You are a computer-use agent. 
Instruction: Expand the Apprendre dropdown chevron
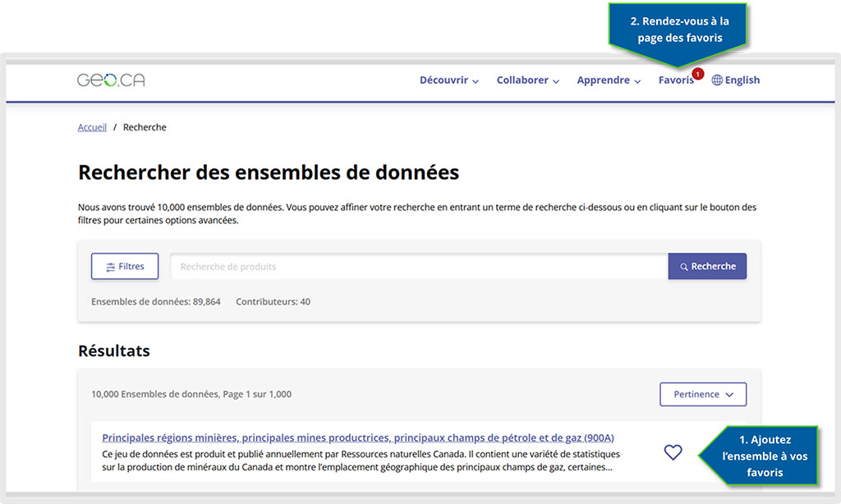point(638,81)
